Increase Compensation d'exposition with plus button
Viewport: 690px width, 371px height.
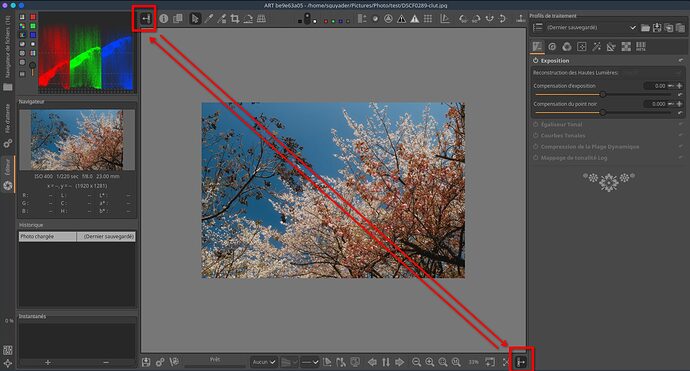(x=679, y=86)
